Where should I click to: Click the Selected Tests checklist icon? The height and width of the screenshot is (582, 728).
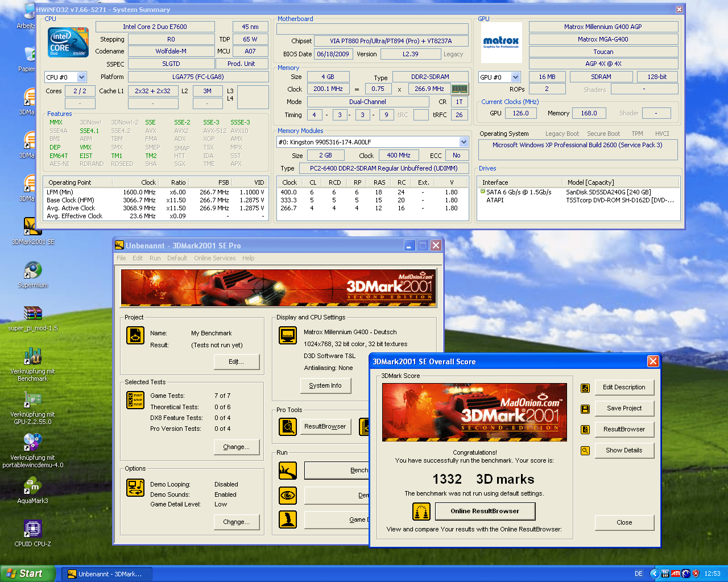135,400
